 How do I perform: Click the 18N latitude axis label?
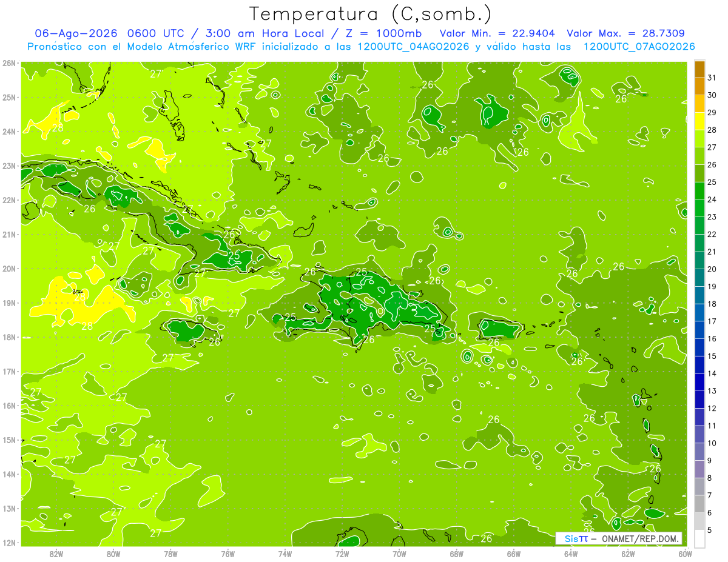click(9, 336)
